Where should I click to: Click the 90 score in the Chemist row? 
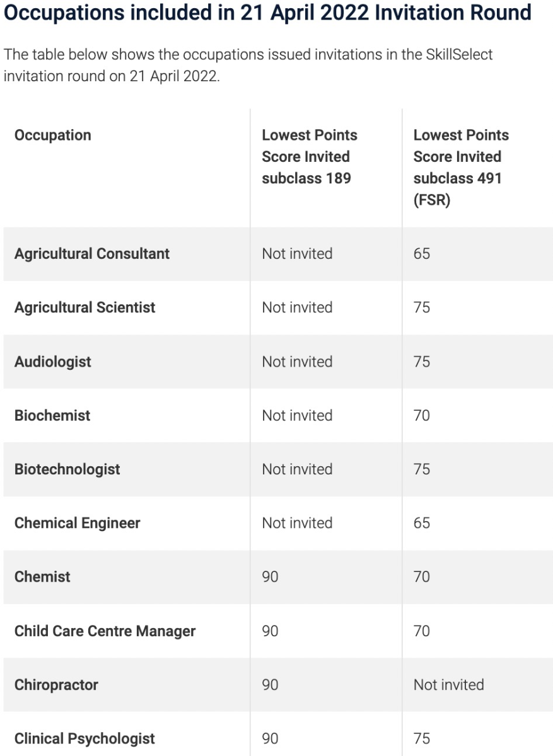(270, 577)
